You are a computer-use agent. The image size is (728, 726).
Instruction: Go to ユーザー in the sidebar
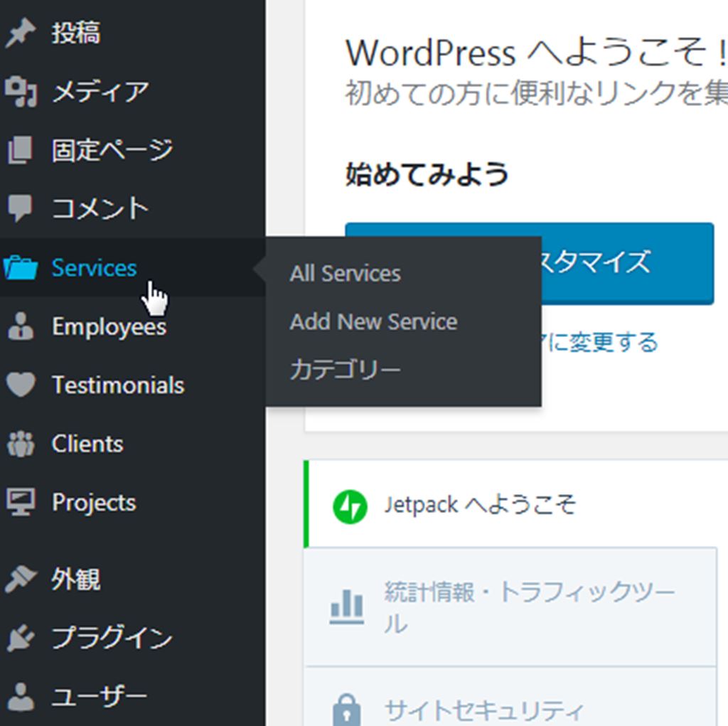click(99, 696)
